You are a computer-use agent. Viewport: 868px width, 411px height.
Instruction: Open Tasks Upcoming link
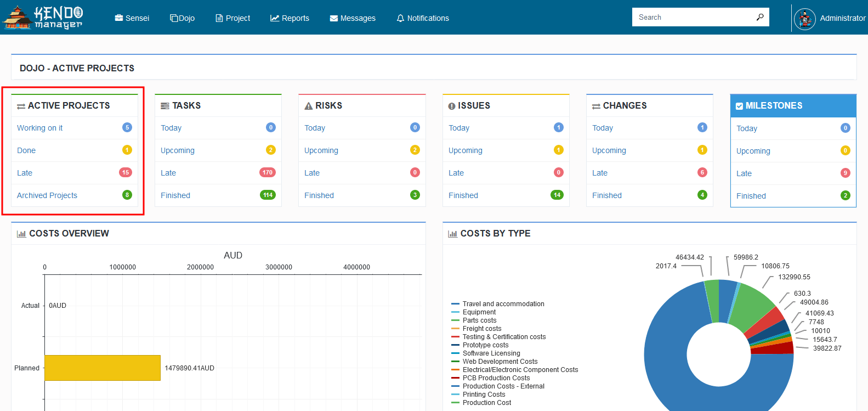click(x=178, y=150)
